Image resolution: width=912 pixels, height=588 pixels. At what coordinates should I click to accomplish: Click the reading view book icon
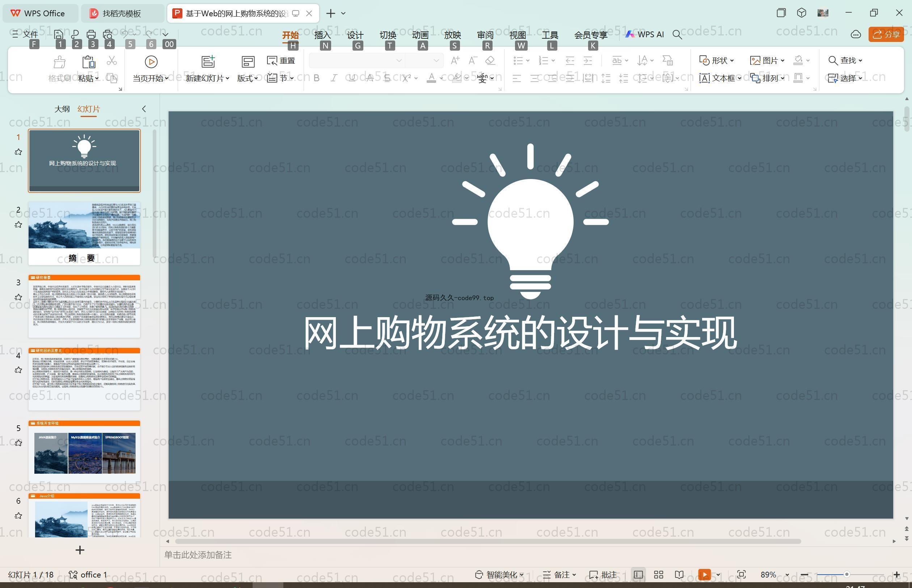tap(679, 575)
